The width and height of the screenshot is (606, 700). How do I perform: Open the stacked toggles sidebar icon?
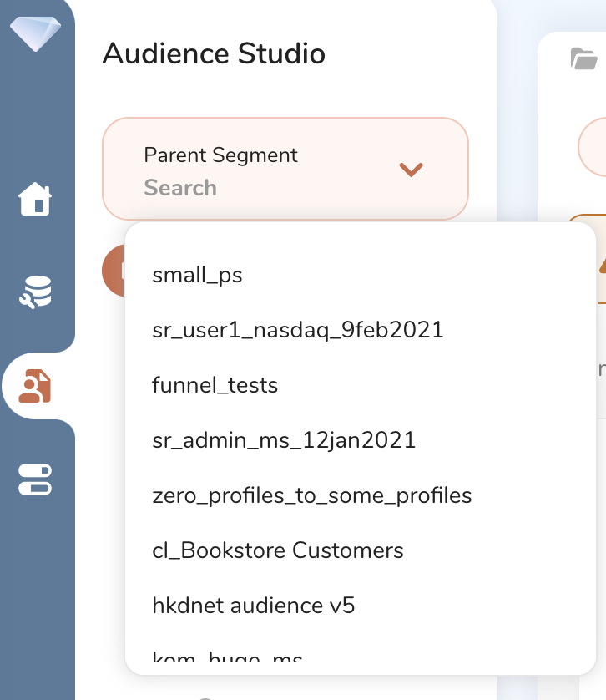(x=36, y=479)
